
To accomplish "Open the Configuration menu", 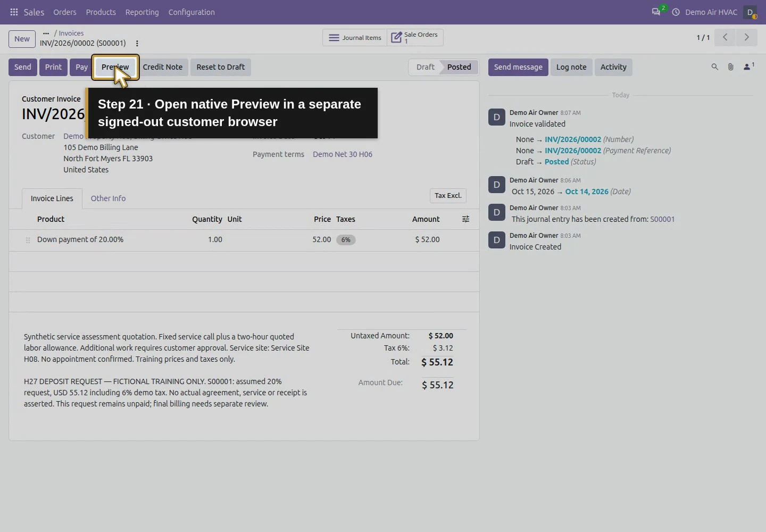I will tap(191, 12).
